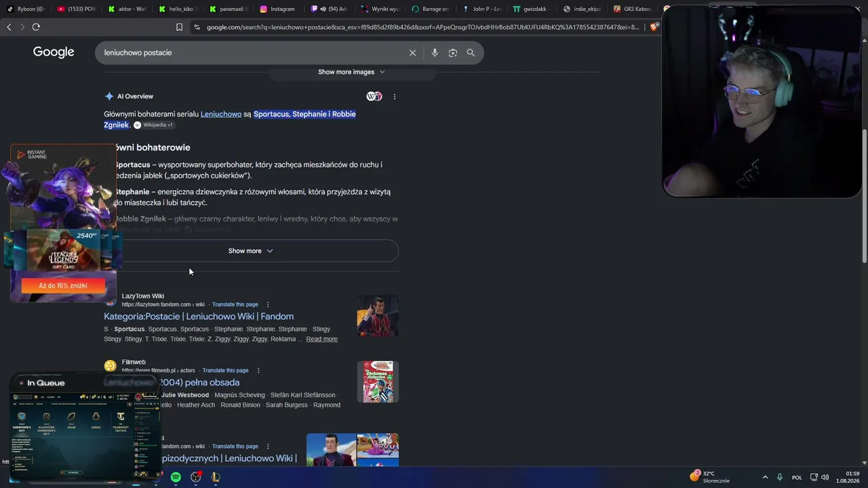
Task: Translate the Filmweb result page
Action: 225,370
